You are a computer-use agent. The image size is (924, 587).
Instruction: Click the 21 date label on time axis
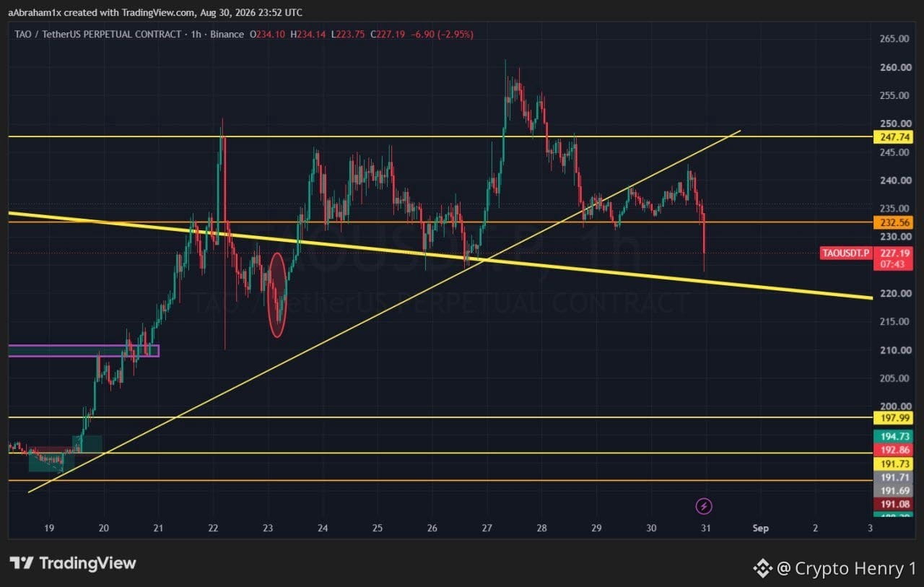point(158,529)
